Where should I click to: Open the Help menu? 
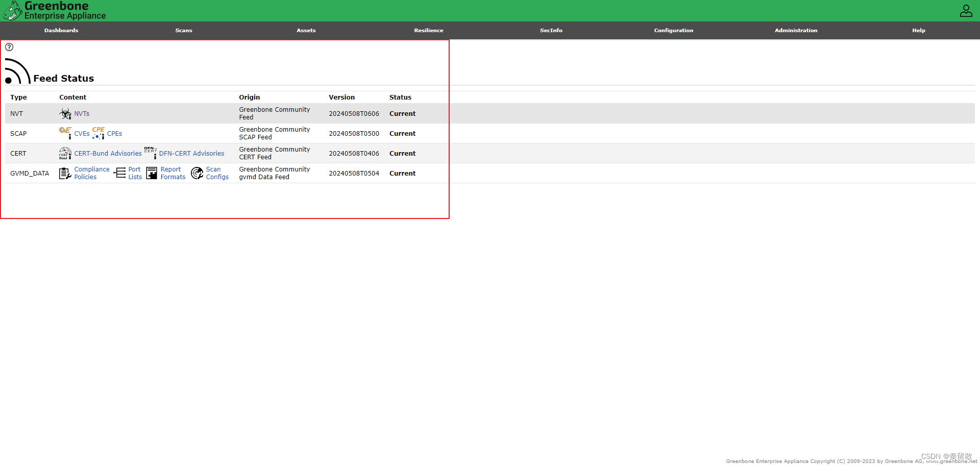(919, 31)
